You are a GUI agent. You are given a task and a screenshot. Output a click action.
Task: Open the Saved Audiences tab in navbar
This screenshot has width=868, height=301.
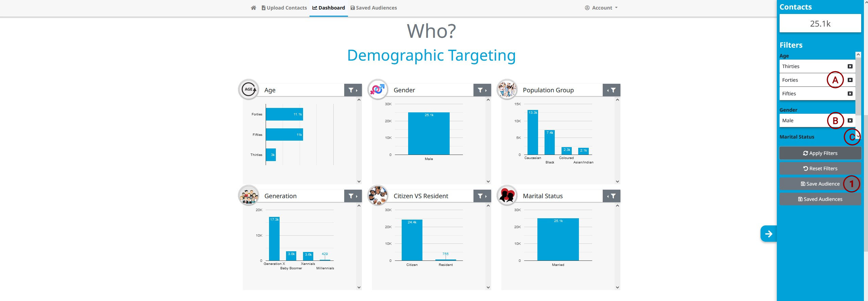point(373,8)
